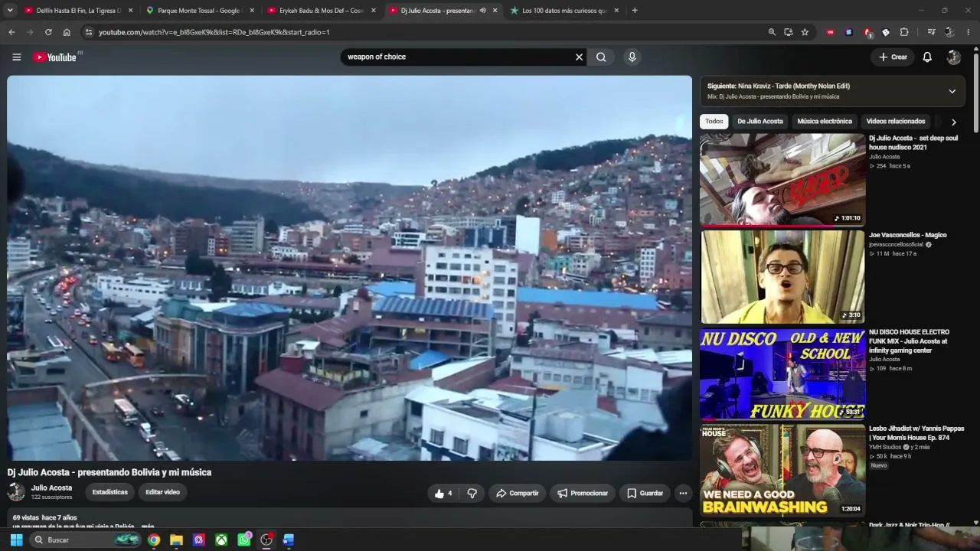Open WhatsApp from the taskbar

coord(243,540)
